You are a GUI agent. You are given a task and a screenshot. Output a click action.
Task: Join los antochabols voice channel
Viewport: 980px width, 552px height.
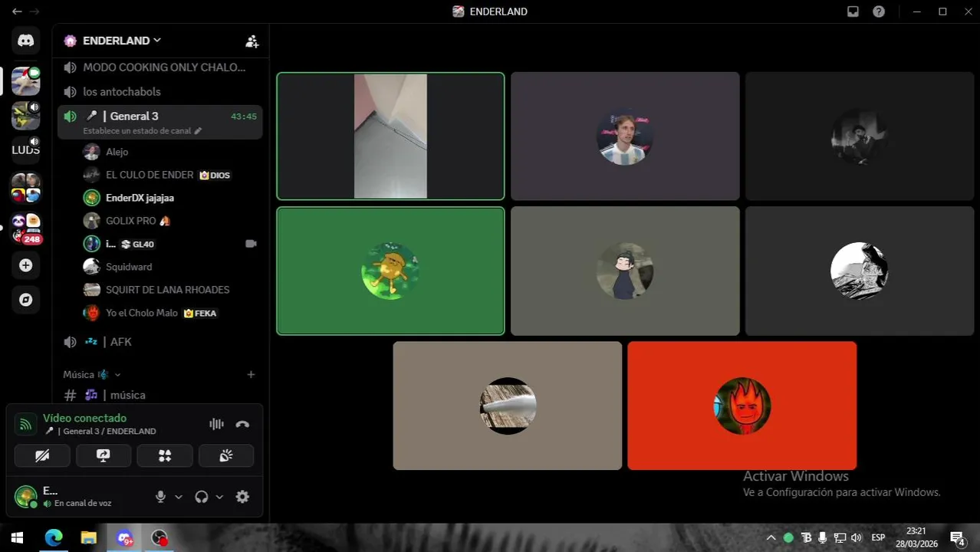(160, 92)
